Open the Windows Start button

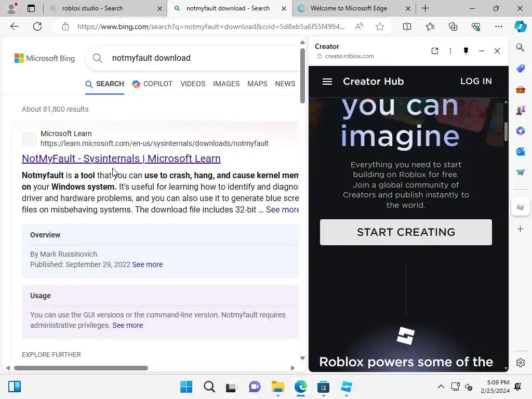[x=186, y=387]
